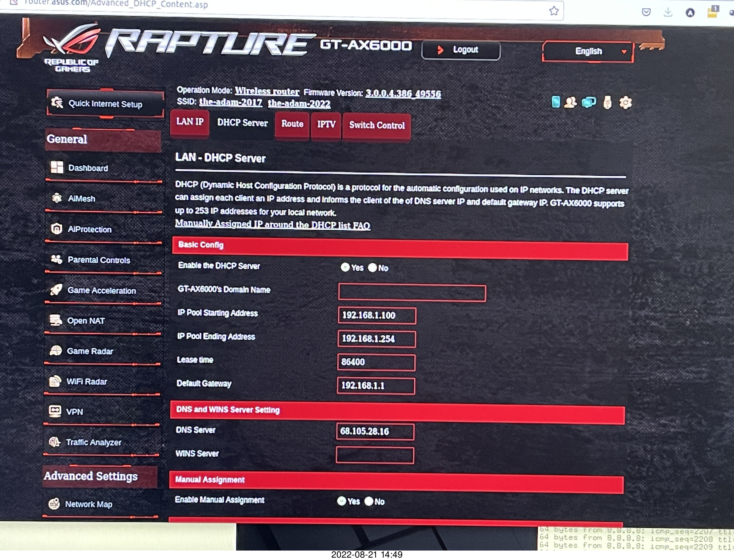
Task: Click the firmware version link
Action: 403,94
